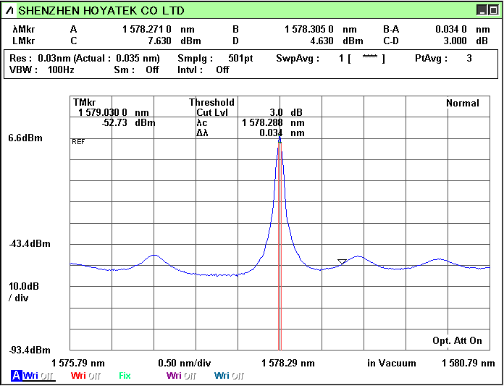Click the λc center wavelength 1 578.288 nm
The height and width of the screenshot is (386, 504).
250,123
